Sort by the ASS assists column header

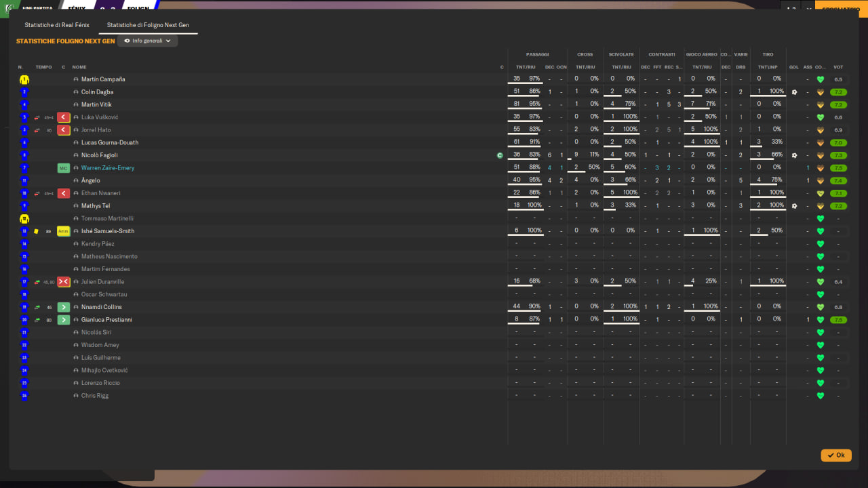[x=808, y=67]
